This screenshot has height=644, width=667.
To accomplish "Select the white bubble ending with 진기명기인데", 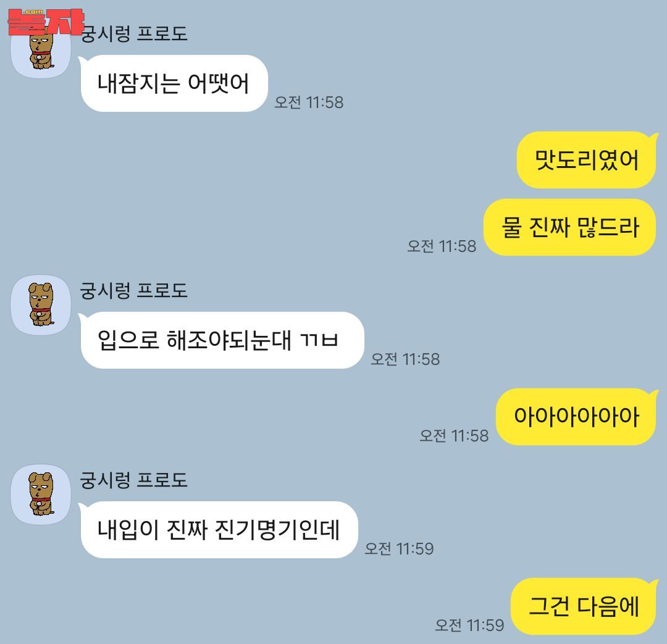I will coord(219,530).
